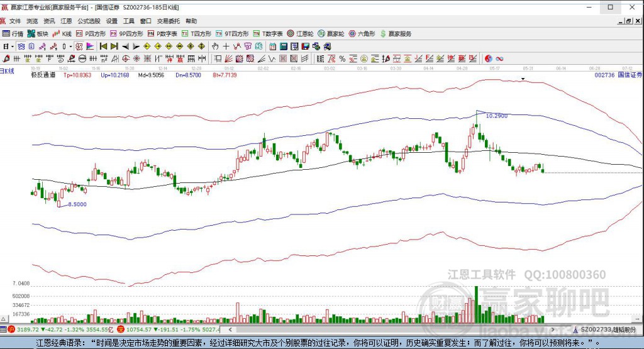The height and width of the screenshot is (349, 644).
Task: Select the hand pan tool
Action: tap(215, 47)
